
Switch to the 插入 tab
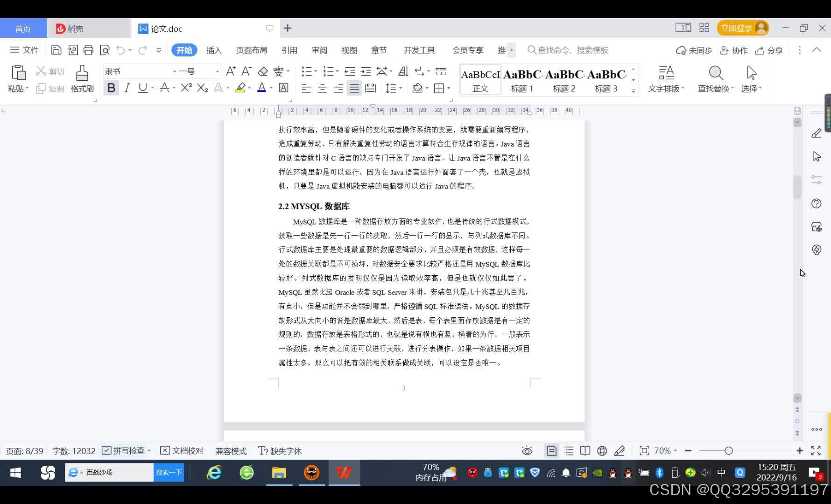click(x=214, y=50)
